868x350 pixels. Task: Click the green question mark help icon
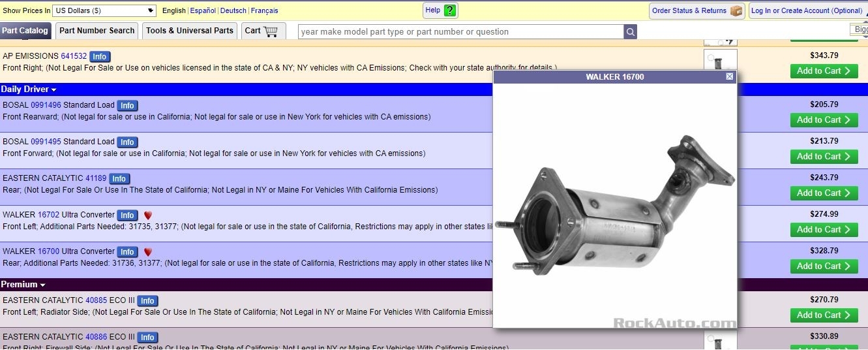pos(449,10)
